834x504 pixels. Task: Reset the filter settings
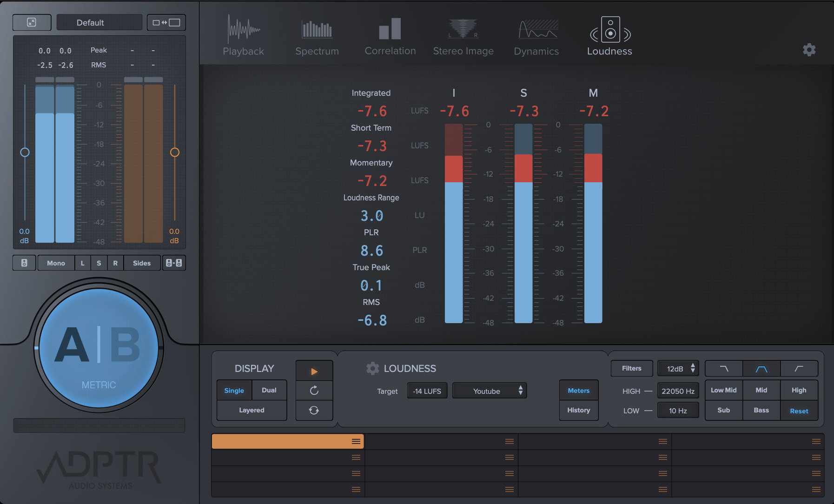click(x=799, y=411)
